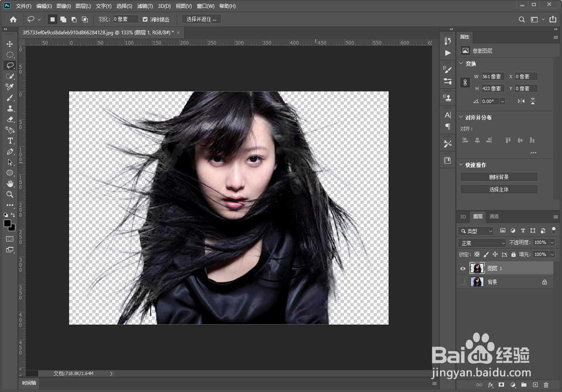Screen dimensions: 562x392
Task: Flip the layer horizontally
Action: tap(521, 101)
